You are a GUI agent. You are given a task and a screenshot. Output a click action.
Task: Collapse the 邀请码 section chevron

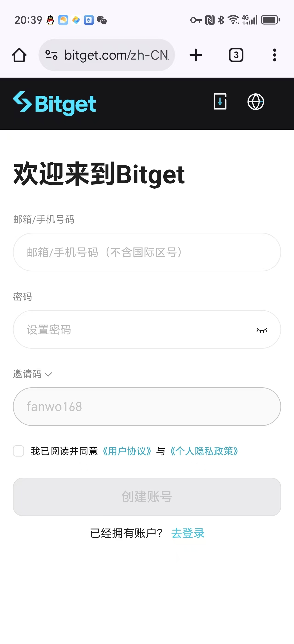point(48,374)
